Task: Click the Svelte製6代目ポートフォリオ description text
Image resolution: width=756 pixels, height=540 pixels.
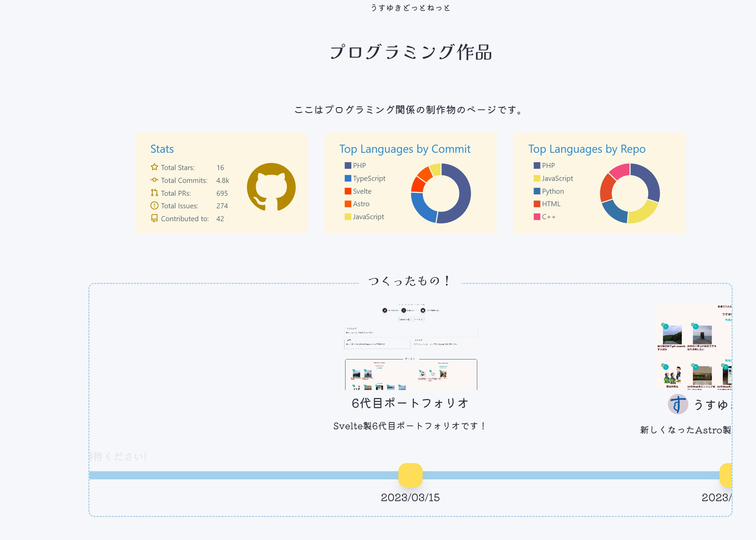Action: [x=409, y=426]
